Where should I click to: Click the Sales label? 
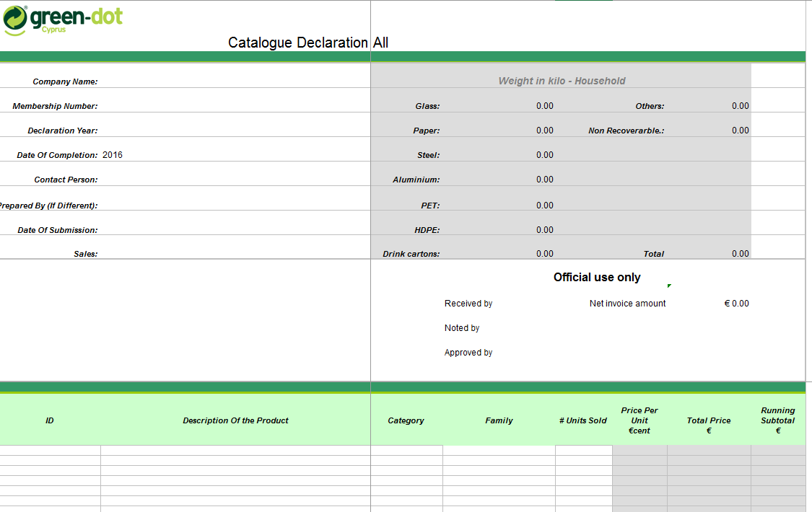(85, 254)
